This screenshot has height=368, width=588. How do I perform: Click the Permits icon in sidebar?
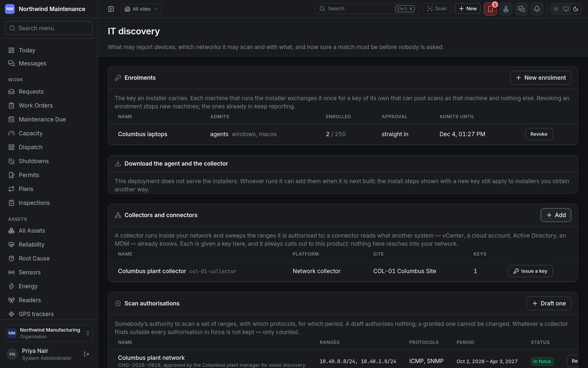pyautogui.click(x=11, y=175)
